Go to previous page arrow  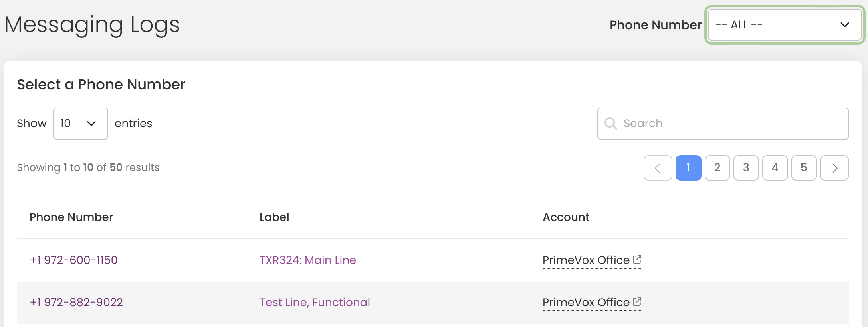[658, 168]
